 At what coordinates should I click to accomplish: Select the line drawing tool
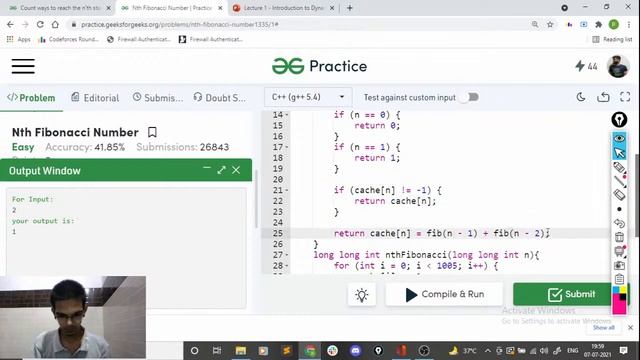point(619,181)
